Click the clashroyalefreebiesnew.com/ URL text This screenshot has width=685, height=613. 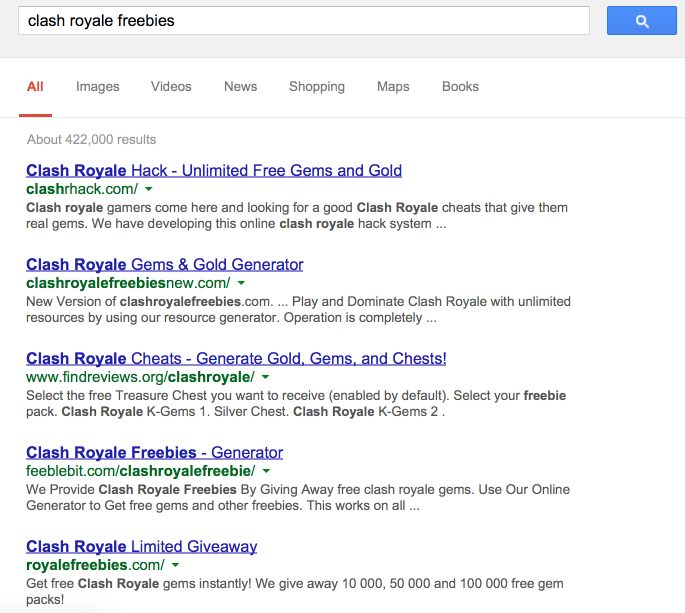coord(128,283)
